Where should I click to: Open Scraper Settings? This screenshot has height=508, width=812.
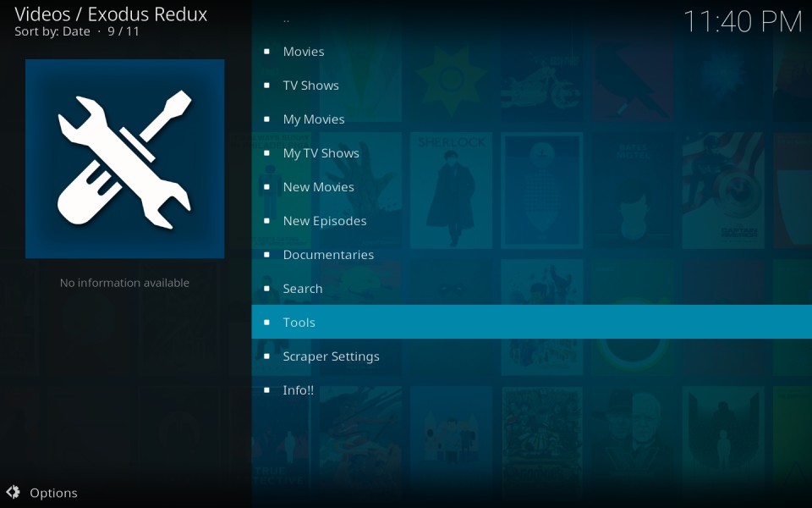(531, 356)
